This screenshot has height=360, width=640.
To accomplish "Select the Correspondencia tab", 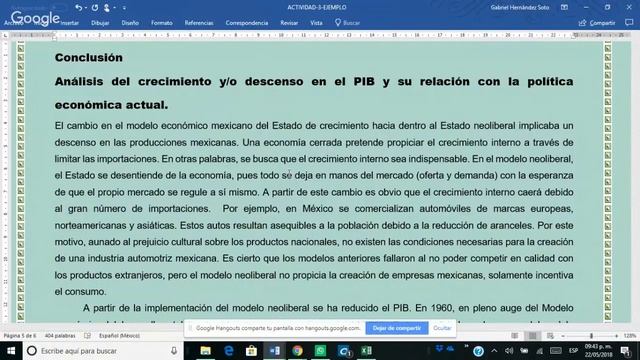I will click(x=247, y=23).
